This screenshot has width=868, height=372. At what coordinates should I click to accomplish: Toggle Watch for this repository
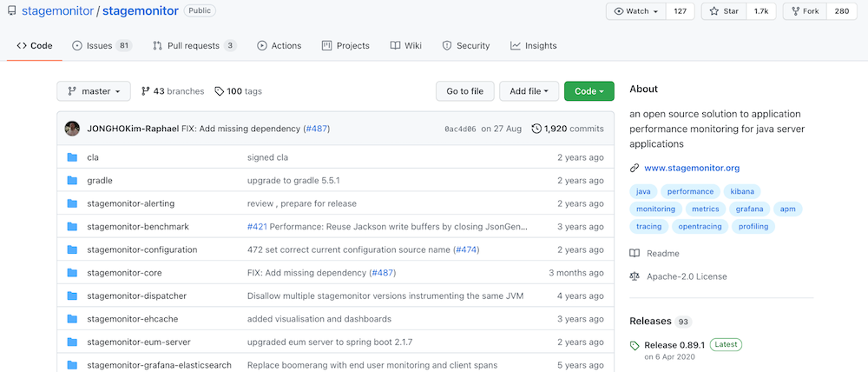tap(635, 11)
